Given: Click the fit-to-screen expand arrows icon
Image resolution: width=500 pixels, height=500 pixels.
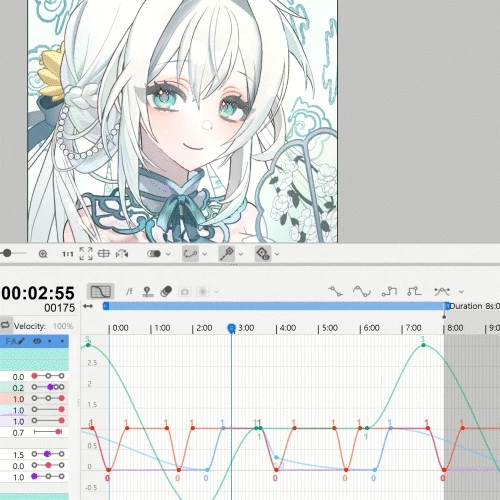Looking at the screenshot, I should [x=86, y=254].
